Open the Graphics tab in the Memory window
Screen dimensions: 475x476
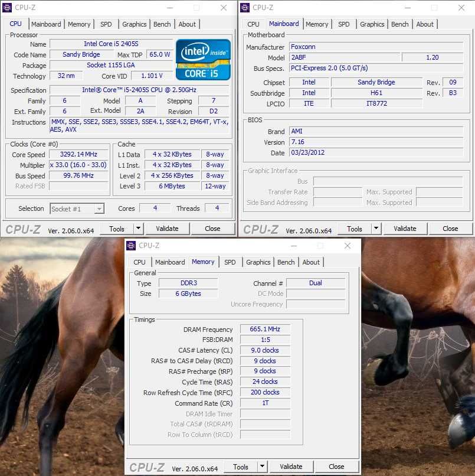[258, 262]
